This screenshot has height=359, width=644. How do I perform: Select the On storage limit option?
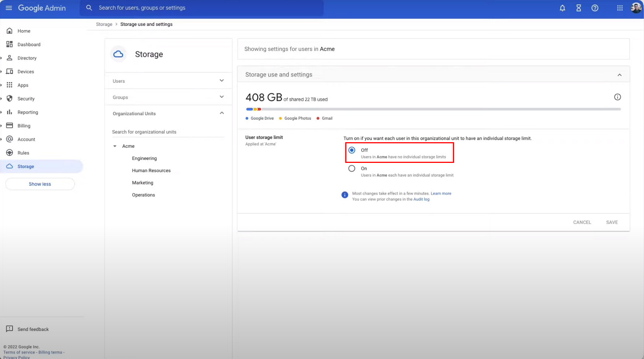pos(352,168)
